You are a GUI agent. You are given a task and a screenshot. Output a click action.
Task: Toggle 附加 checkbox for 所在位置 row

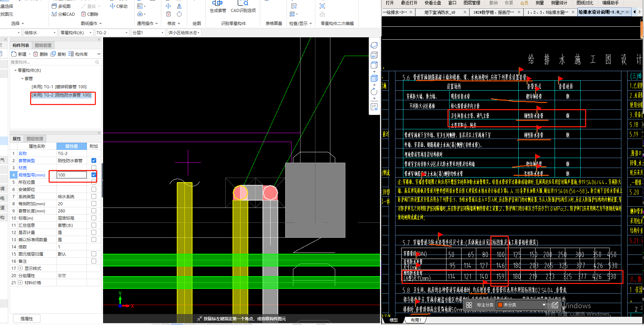tap(94, 182)
